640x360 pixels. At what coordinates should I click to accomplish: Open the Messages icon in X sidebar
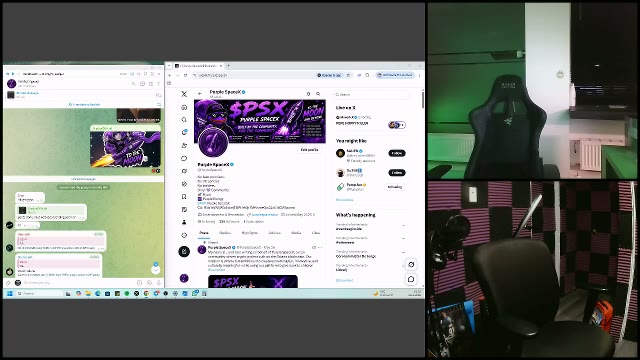tap(184, 158)
